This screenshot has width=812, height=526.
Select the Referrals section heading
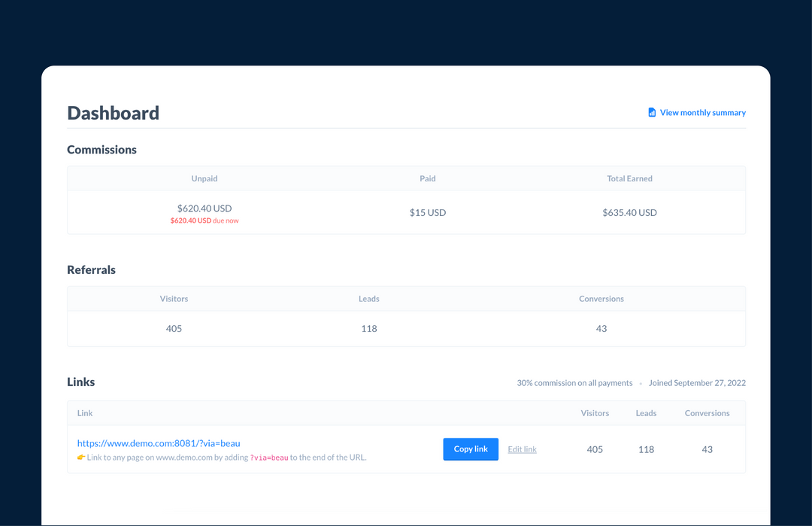coord(91,269)
